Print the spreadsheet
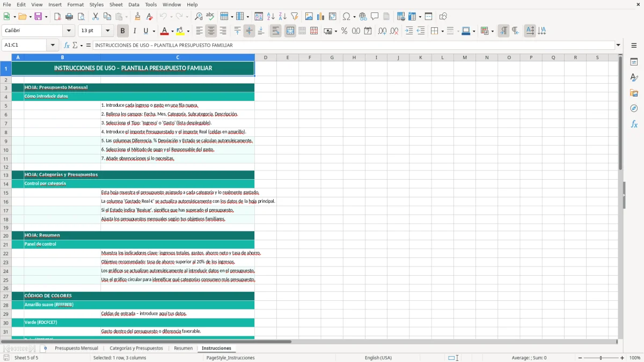The image size is (644, 362). coord(69,17)
